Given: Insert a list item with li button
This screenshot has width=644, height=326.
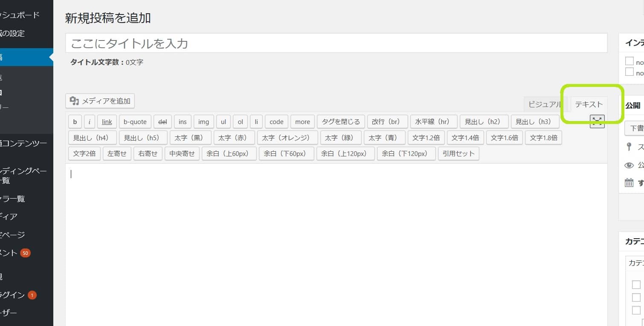Looking at the screenshot, I should pyautogui.click(x=256, y=121).
